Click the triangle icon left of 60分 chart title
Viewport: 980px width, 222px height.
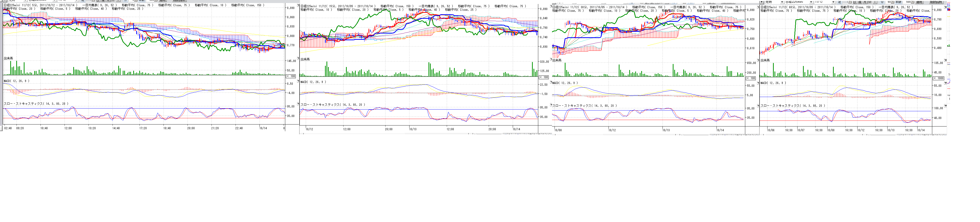758,7
